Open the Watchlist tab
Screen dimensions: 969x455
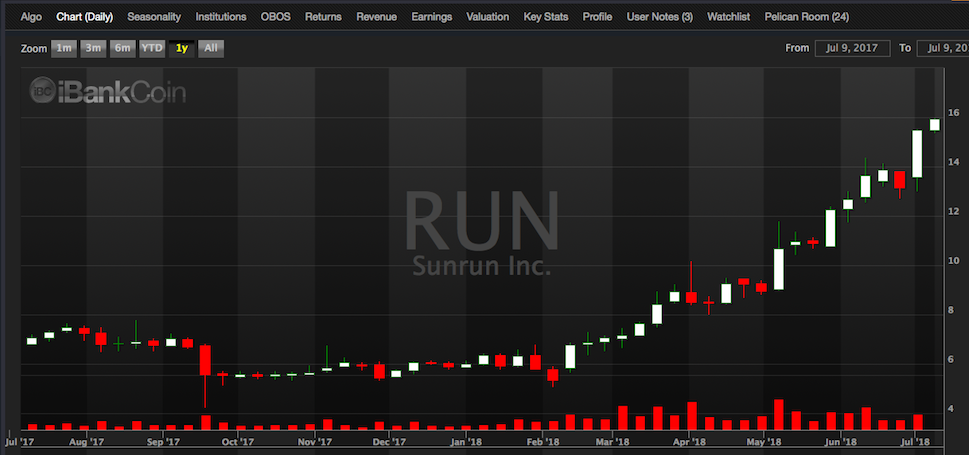[729, 17]
